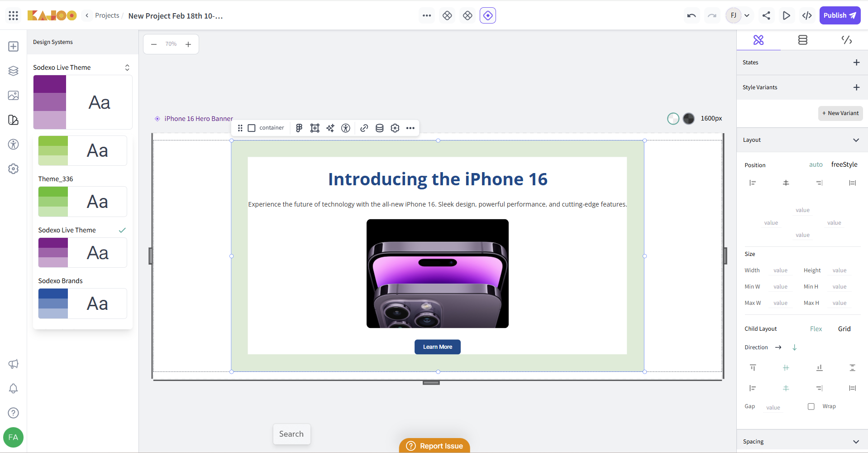Redo the last action
Viewport: 868px width, 453px height.
point(712,15)
